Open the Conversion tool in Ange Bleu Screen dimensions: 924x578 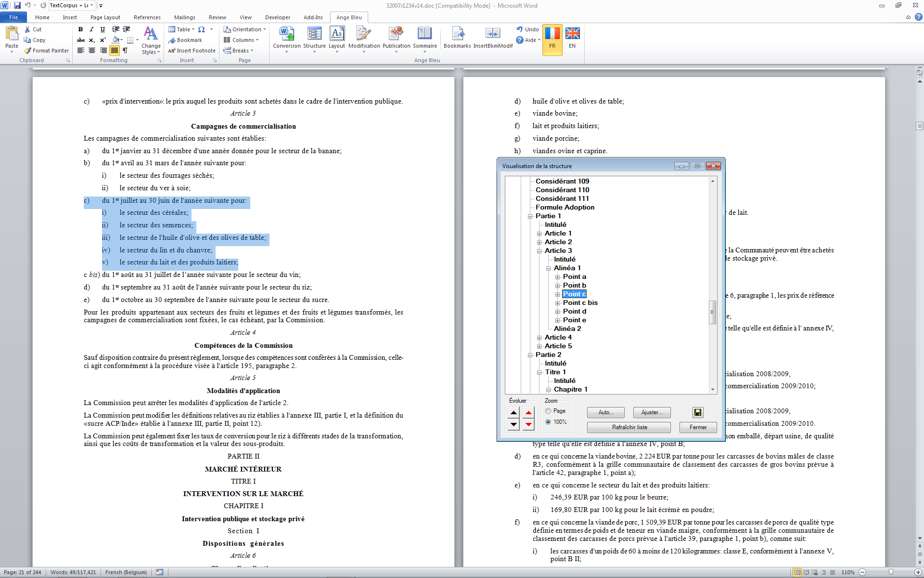286,39
